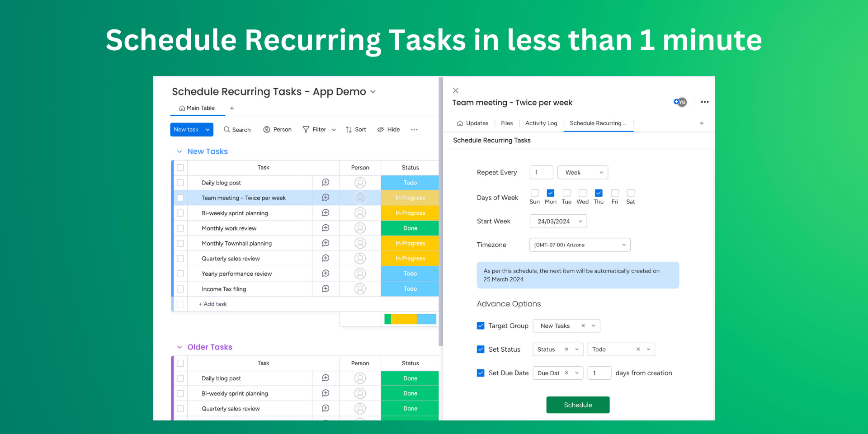The width and height of the screenshot is (868, 434).
Task: Open update chat for Daily blog post in New Tasks
Action: pos(325,182)
